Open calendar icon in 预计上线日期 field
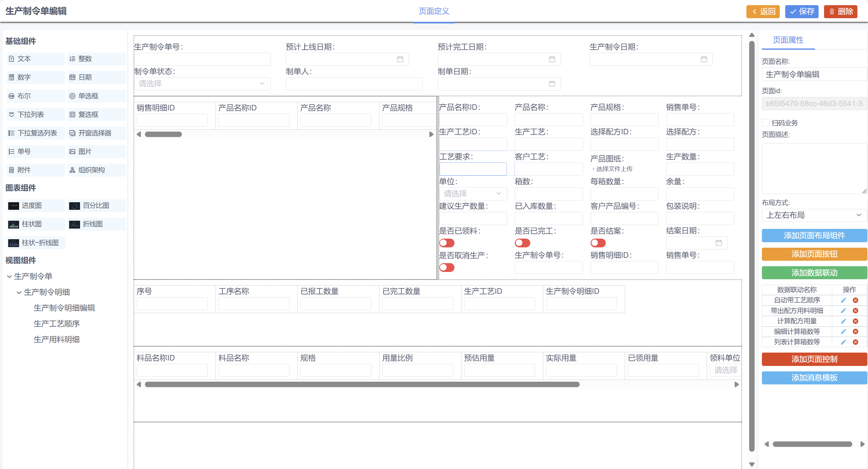The width and height of the screenshot is (868, 469). [400, 59]
